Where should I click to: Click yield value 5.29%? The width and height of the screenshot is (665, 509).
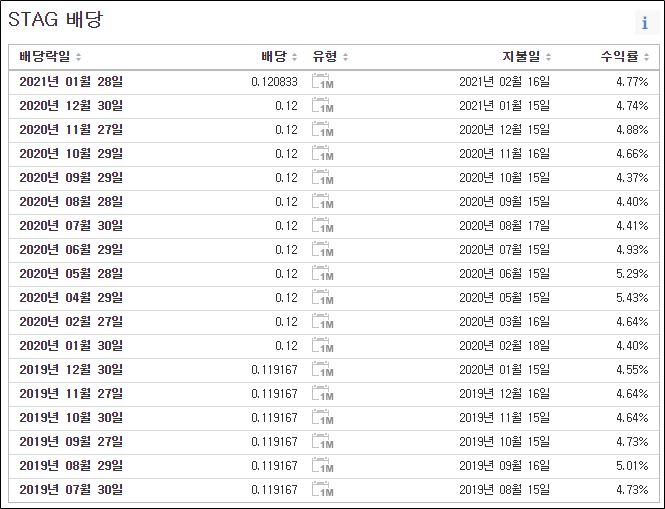tap(632, 273)
